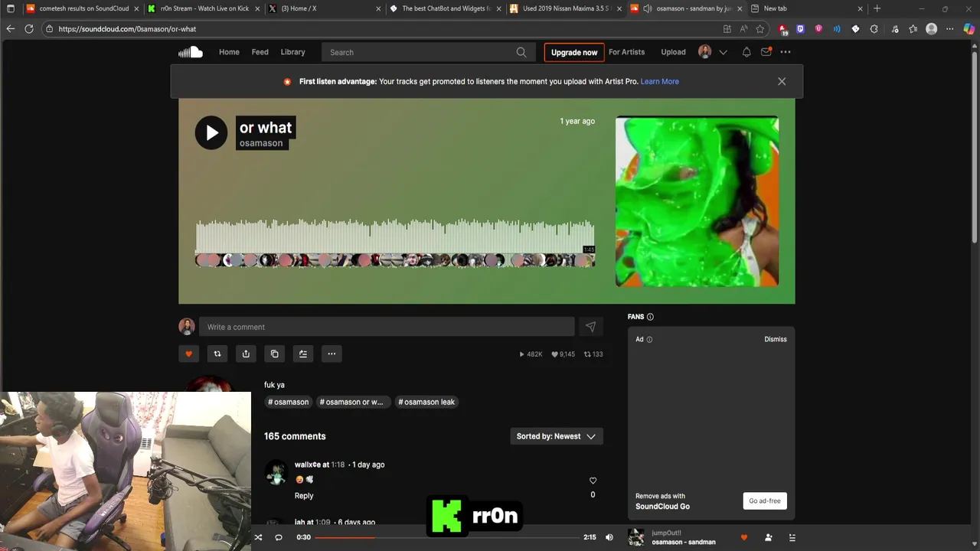Click the info icon next to Ad

coord(649,340)
